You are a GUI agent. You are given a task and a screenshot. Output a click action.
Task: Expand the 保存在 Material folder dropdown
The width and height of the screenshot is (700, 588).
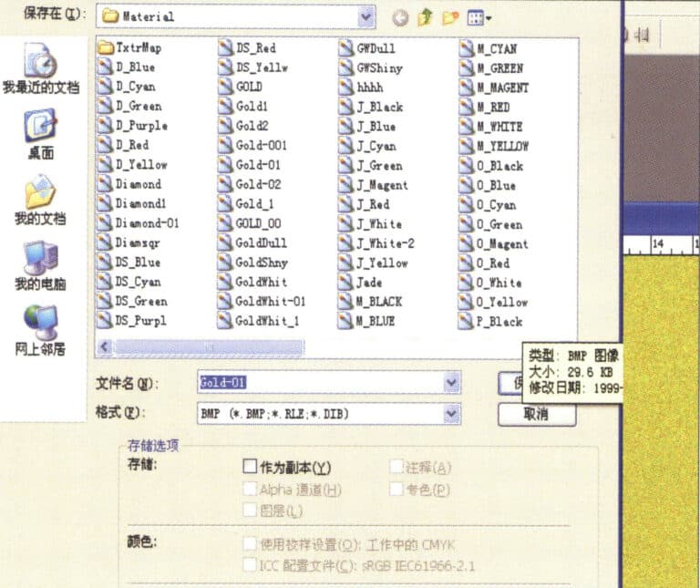coord(366,17)
